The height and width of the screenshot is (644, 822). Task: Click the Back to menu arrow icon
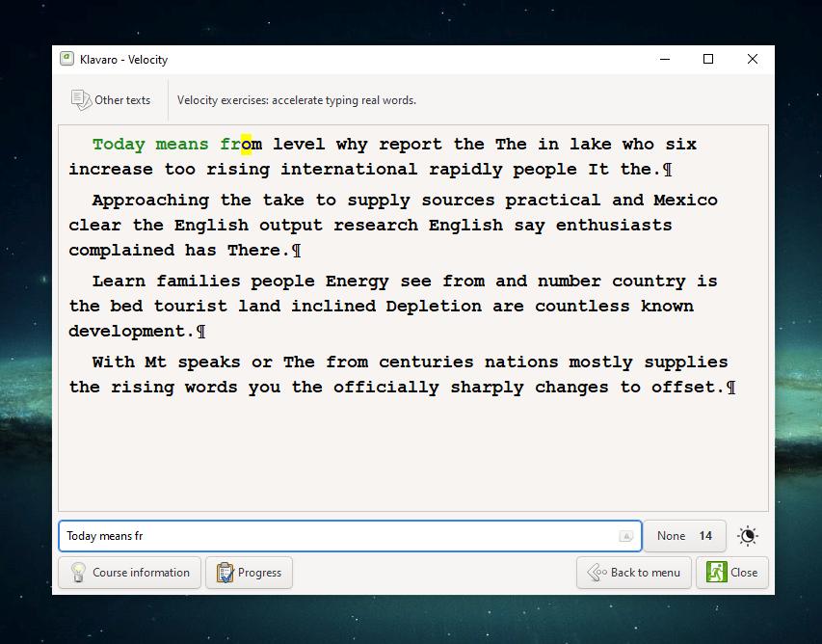tap(597, 572)
